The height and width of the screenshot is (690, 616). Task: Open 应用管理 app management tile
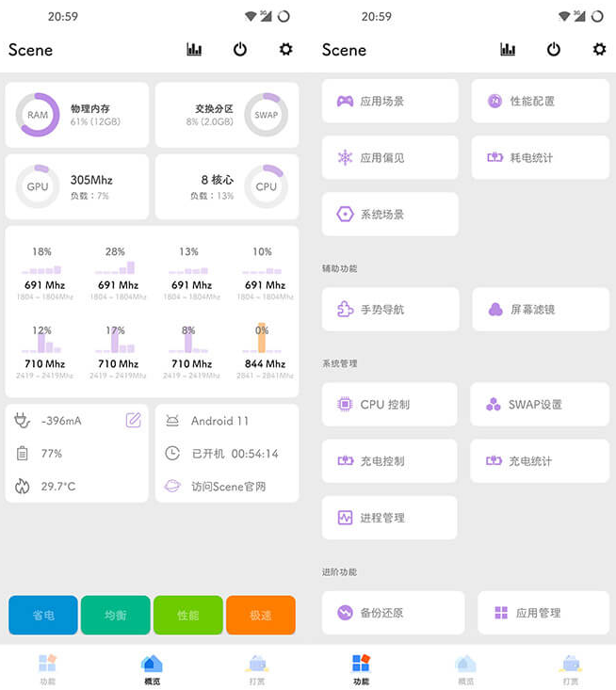pos(543,613)
